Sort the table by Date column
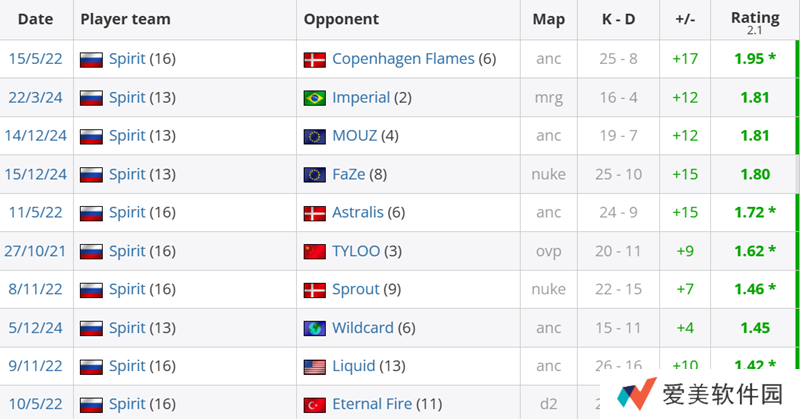This screenshot has height=419, width=800. pos(35,19)
